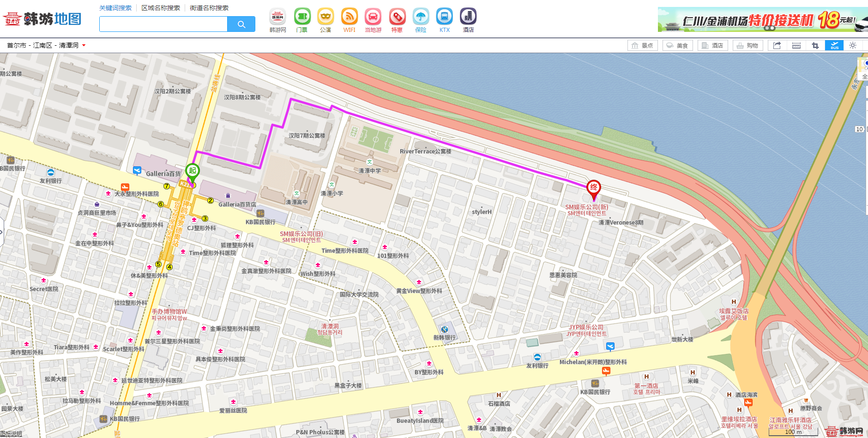
Task: Click the 清潭高中 school icon
Action: point(296,194)
